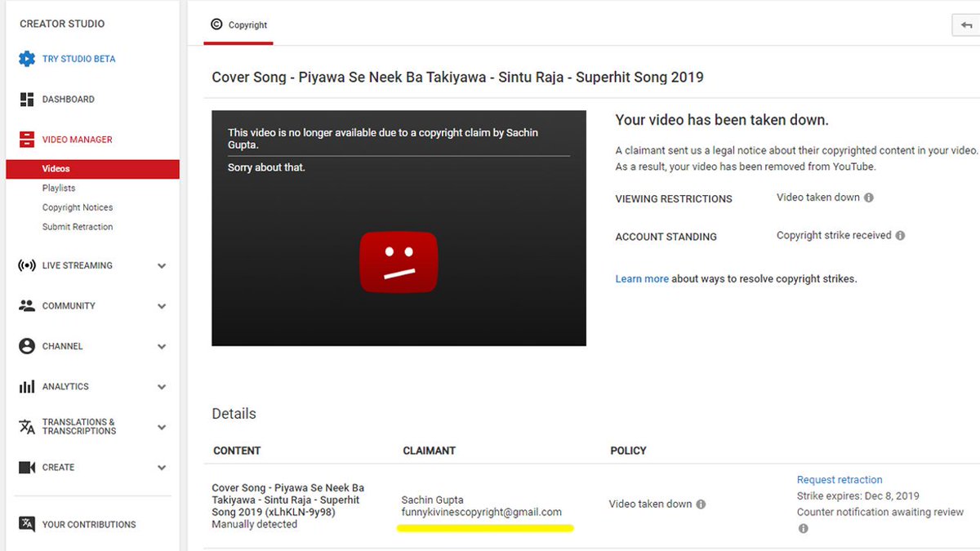The width and height of the screenshot is (980, 551).
Task: Click the CONTENT column header
Action: [x=237, y=451]
